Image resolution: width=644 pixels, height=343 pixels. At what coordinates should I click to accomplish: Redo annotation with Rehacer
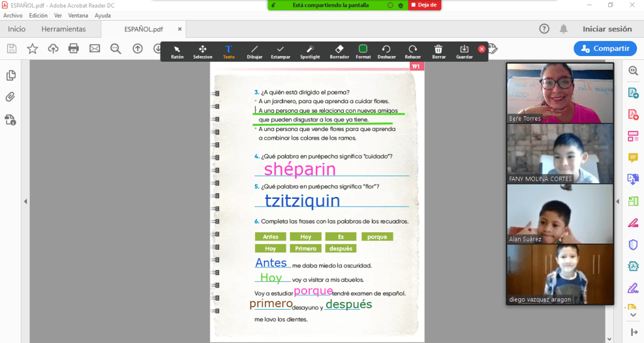413,51
